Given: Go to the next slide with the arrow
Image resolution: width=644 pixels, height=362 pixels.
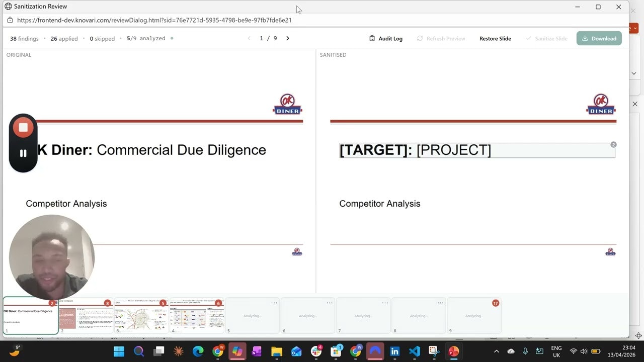Looking at the screenshot, I should click(x=288, y=39).
